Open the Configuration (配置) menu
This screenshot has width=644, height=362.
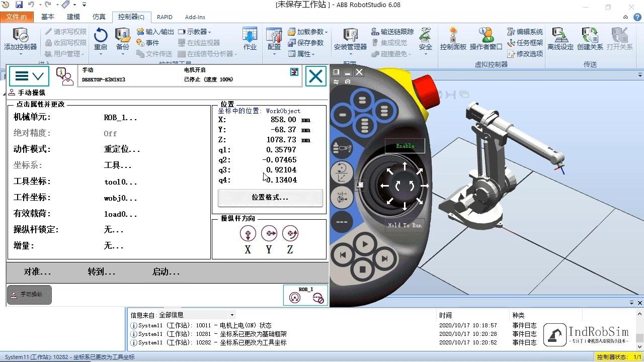click(x=274, y=40)
